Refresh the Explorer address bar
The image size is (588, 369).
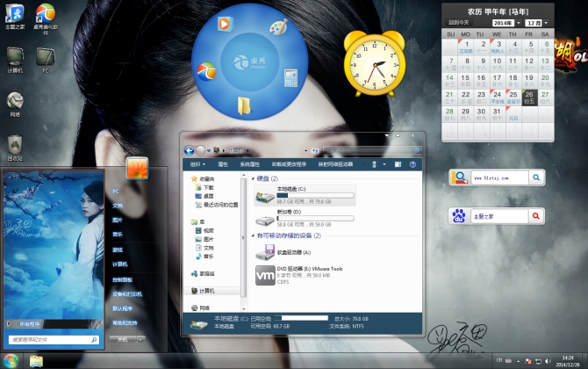pyautogui.click(x=315, y=151)
